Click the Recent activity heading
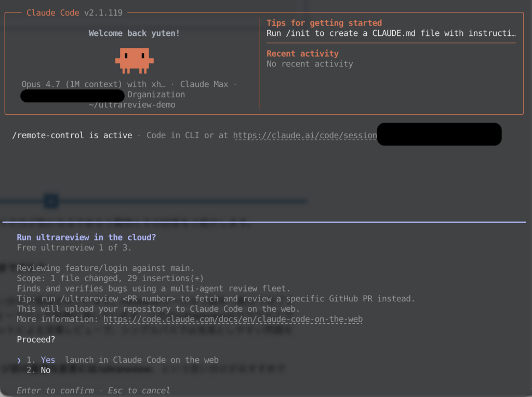 point(302,54)
